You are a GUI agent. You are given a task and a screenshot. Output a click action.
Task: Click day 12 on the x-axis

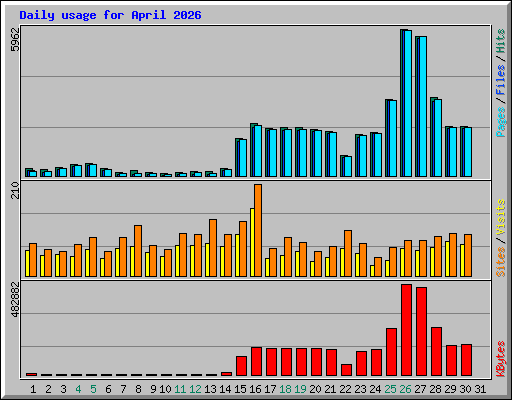(195, 389)
